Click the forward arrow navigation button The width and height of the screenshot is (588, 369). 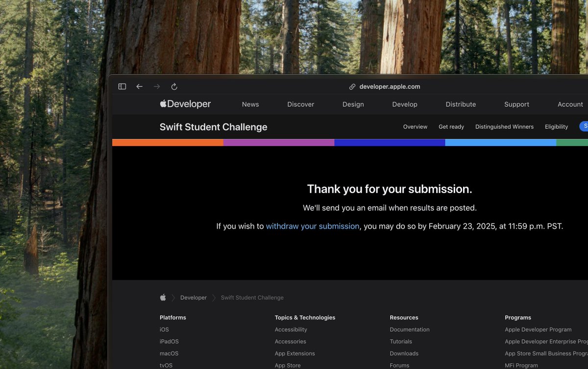pos(157,87)
